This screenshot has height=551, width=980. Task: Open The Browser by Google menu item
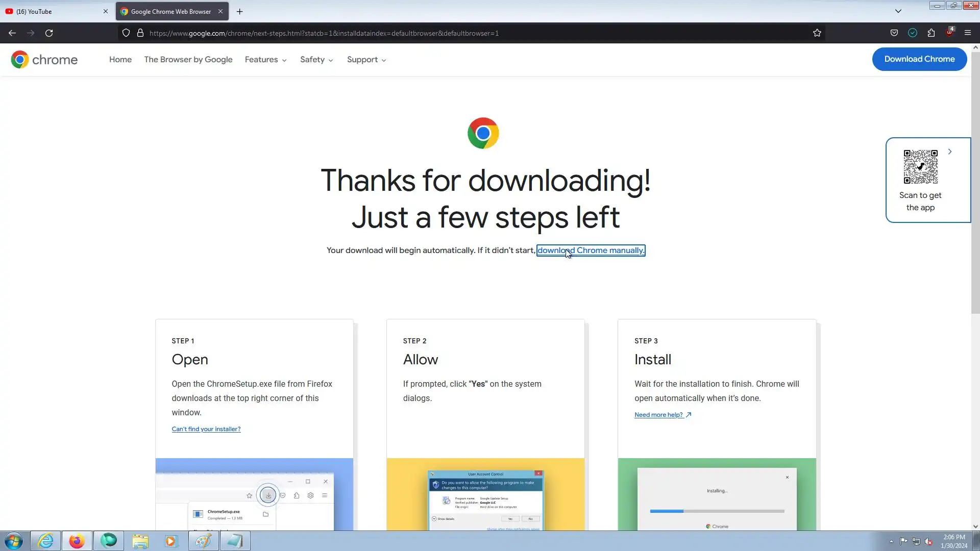point(188,60)
